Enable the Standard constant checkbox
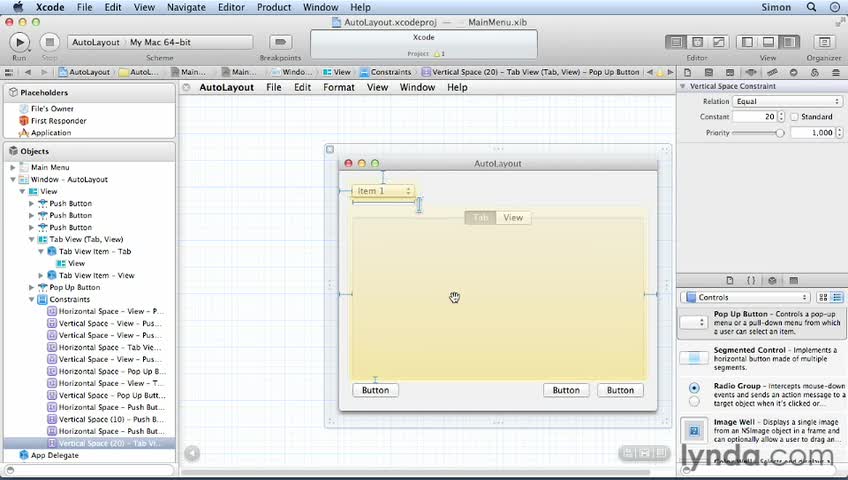 point(794,117)
